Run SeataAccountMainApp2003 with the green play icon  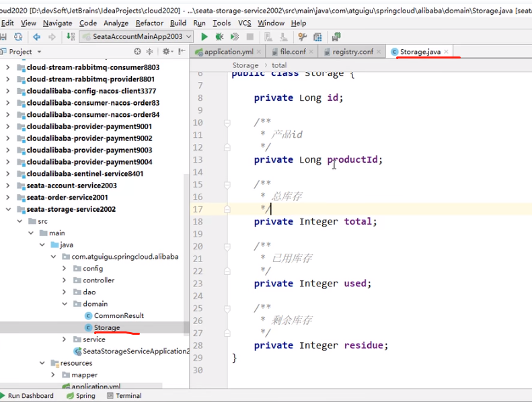tap(204, 37)
